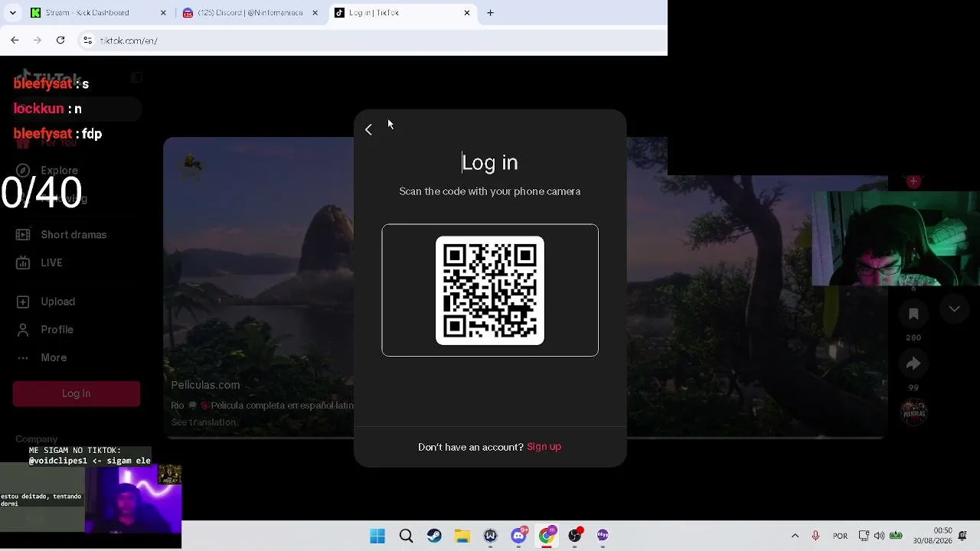The width and height of the screenshot is (980, 551).
Task: Open the Windows Start menu
Action: 377,536
